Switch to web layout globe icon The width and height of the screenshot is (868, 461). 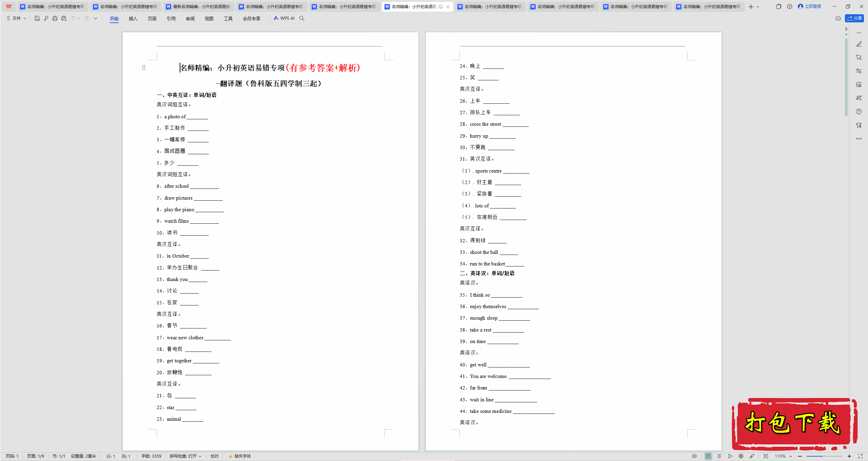click(x=741, y=456)
